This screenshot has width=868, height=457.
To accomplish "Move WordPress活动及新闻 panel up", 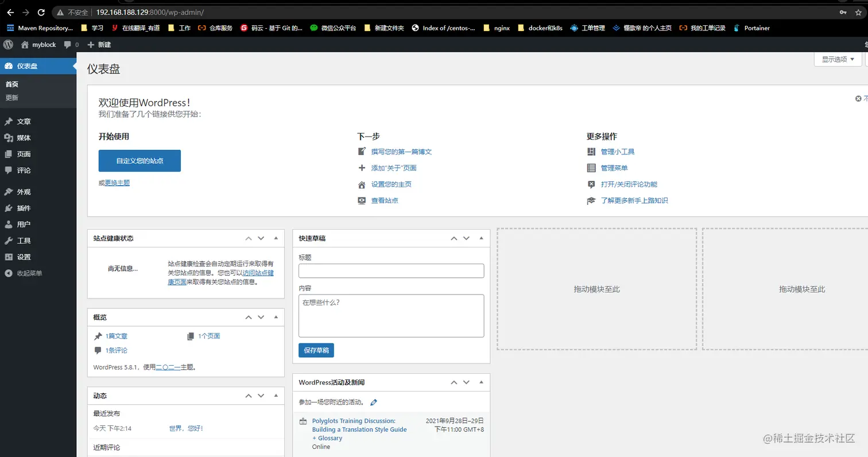I will (454, 382).
